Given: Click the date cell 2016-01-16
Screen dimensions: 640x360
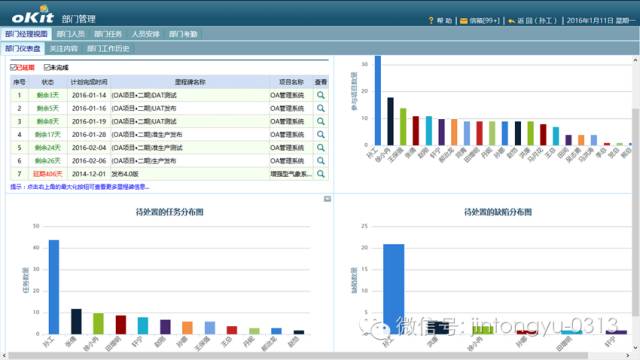Looking at the screenshot, I should [89, 108].
